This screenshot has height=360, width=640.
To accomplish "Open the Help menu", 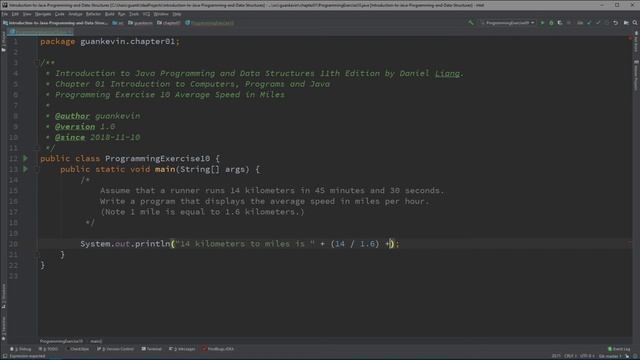I will coord(177,14).
